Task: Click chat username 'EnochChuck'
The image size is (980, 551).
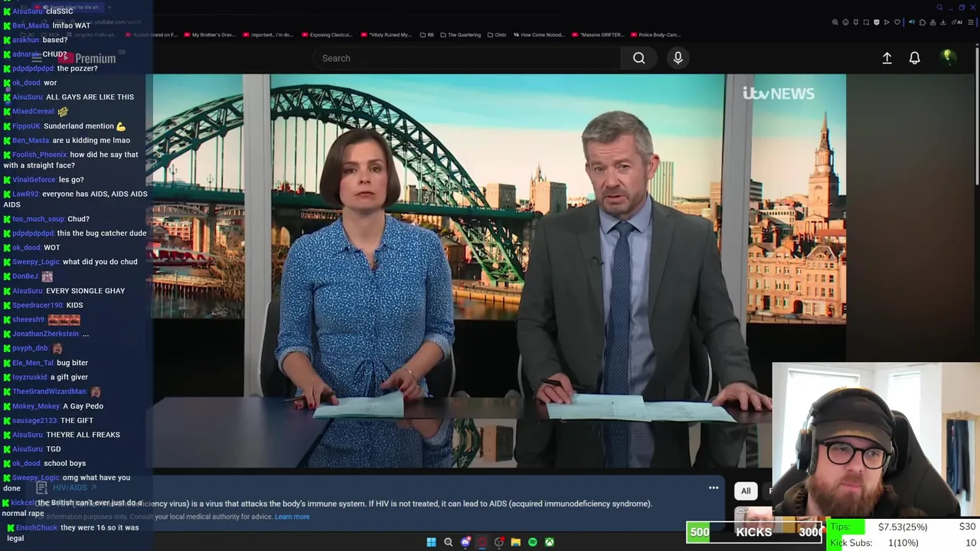Action: tap(36, 528)
